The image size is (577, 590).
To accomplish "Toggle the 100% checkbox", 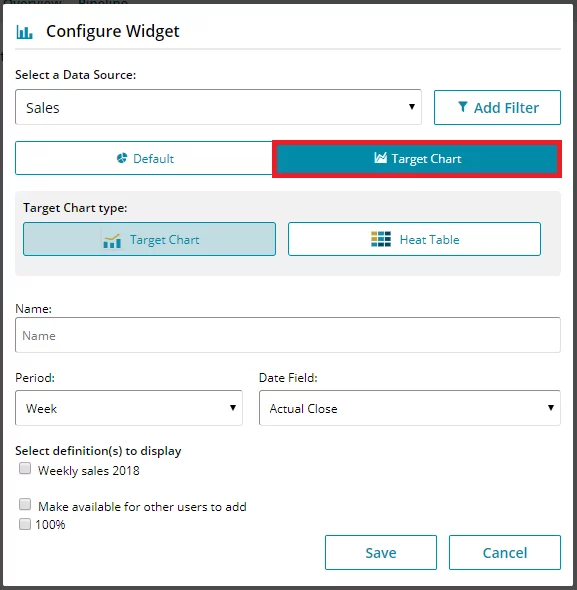I will (x=25, y=524).
